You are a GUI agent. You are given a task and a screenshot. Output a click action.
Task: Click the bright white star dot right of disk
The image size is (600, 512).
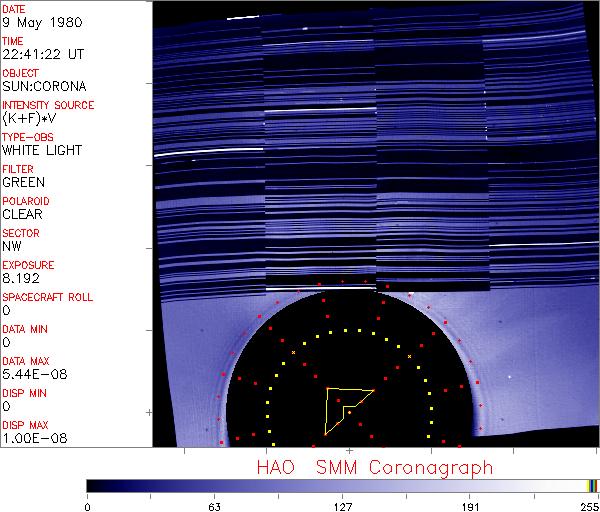[x=510, y=377]
